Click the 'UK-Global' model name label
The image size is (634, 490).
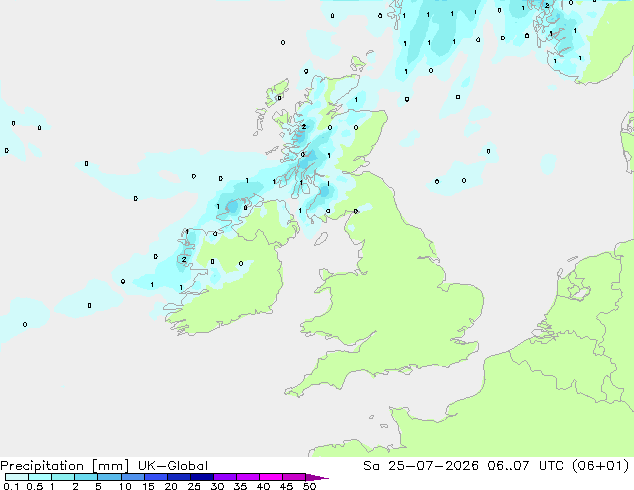pyautogui.click(x=173, y=466)
